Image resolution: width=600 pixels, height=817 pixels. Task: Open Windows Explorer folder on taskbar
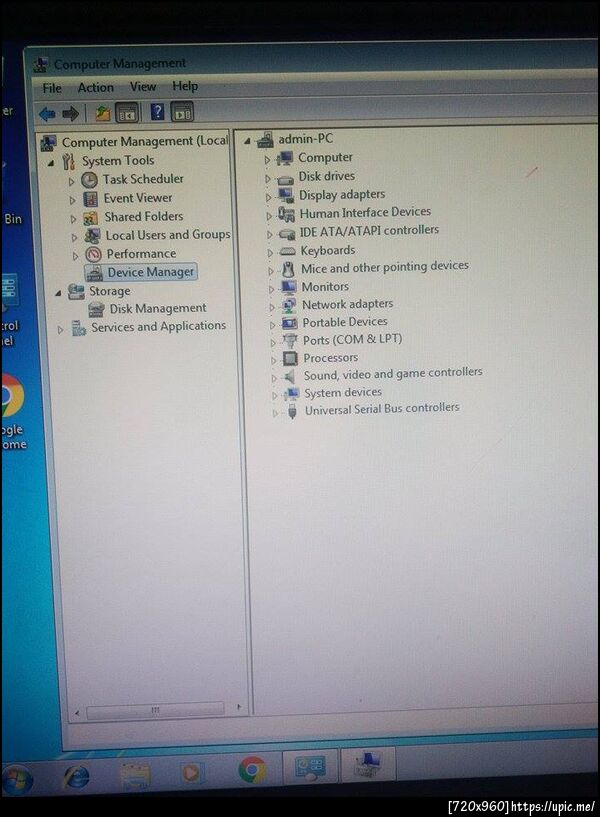[135, 775]
